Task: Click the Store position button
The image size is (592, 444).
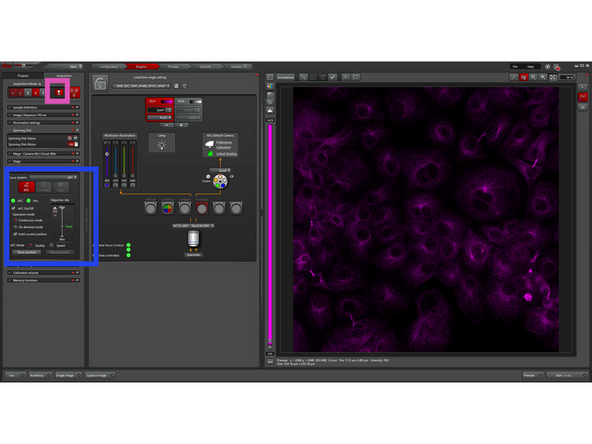Action: coord(27,252)
